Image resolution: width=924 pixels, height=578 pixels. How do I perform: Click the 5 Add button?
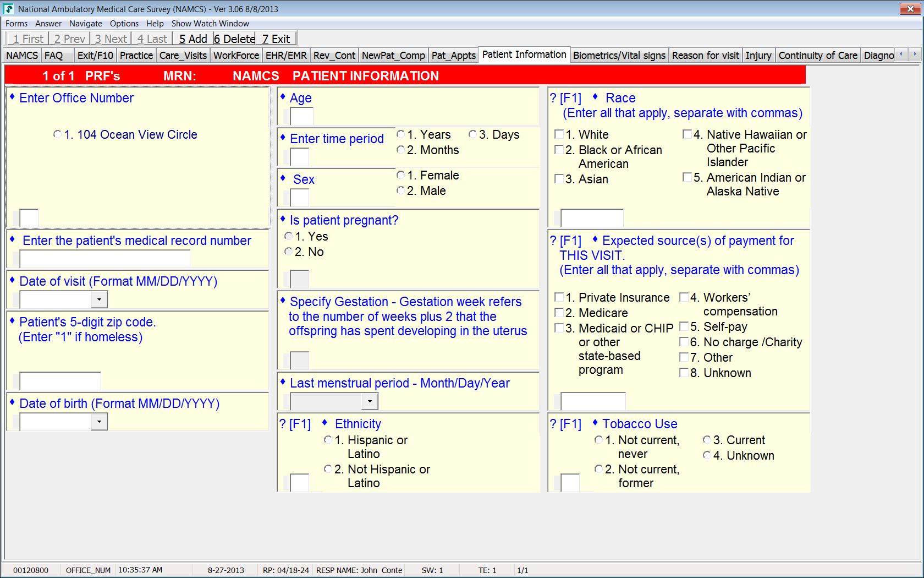coord(193,39)
